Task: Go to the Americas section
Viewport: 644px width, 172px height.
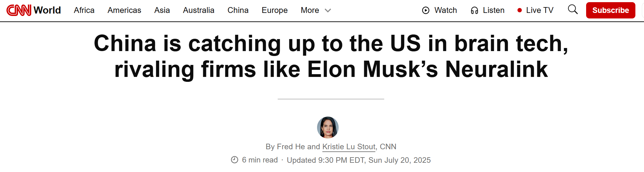Action: pyautogui.click(x=124, y=10)
